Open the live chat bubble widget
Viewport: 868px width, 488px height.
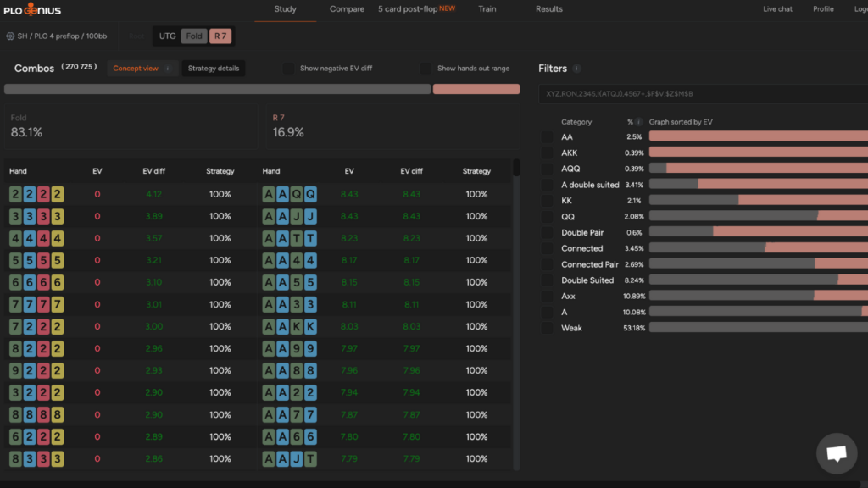[837, 453]
